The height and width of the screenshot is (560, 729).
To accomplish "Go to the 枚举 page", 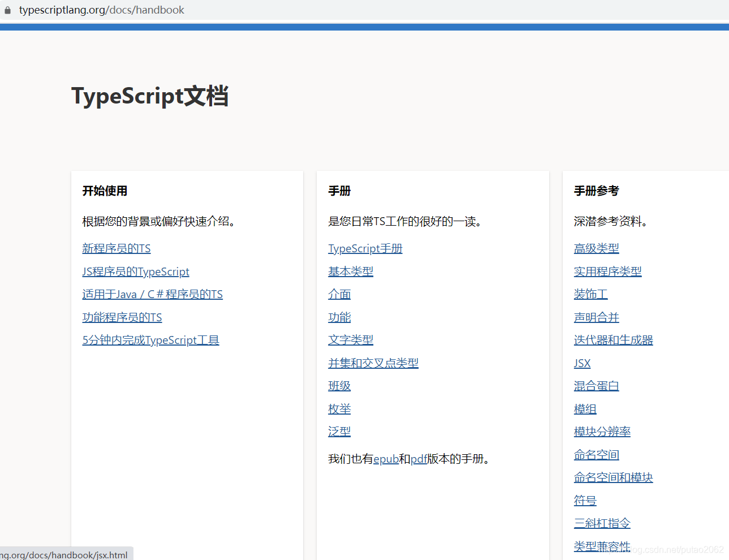I will coord(339,408).
